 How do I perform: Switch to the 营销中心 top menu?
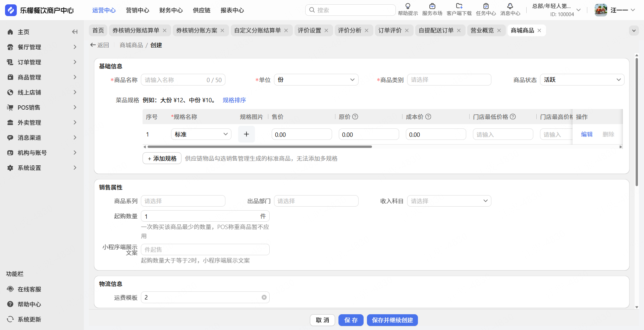click(138, 10)
